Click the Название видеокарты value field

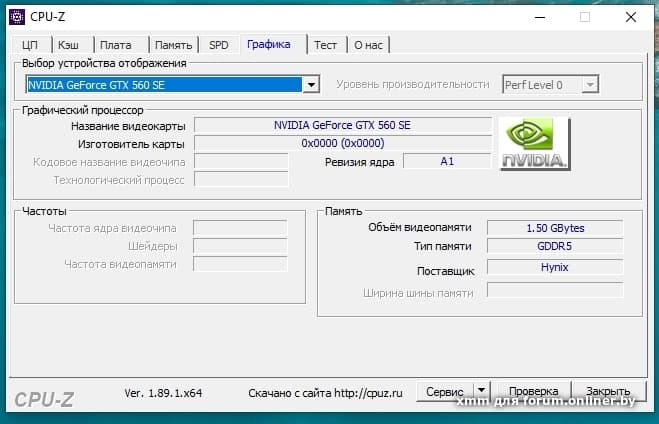(x=343, y=125)
